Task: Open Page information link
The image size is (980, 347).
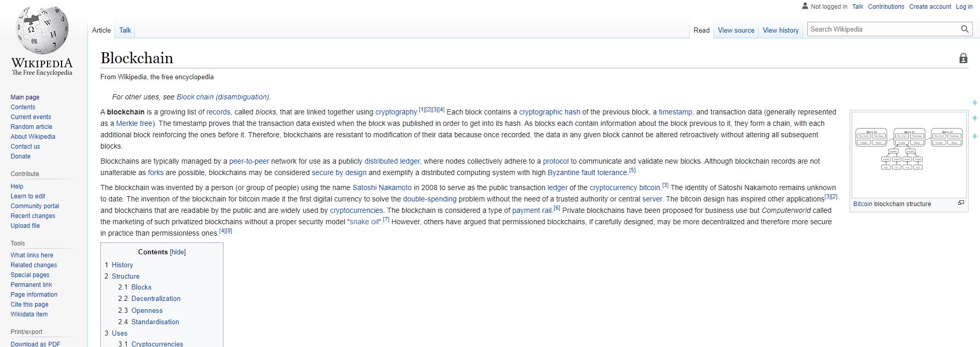Action: [x=34, y=294]
